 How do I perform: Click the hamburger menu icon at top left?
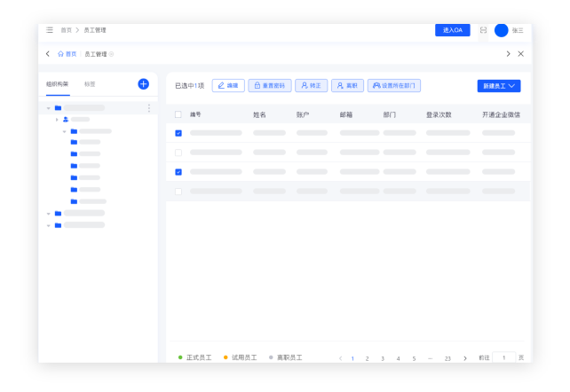50,30
